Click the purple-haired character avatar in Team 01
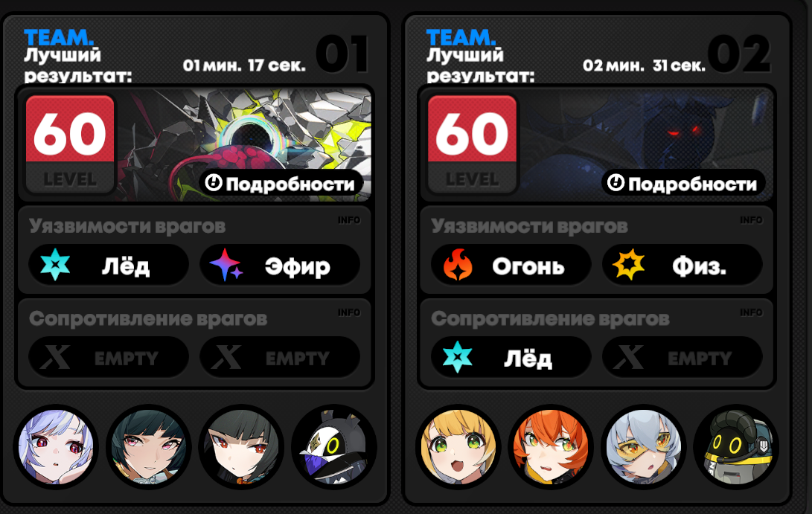 point(56,447)
